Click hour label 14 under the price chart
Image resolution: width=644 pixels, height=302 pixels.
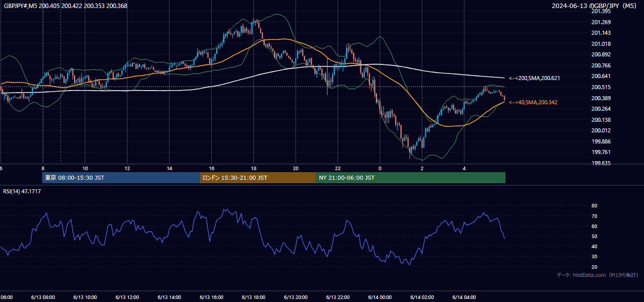tap(169, 169)
